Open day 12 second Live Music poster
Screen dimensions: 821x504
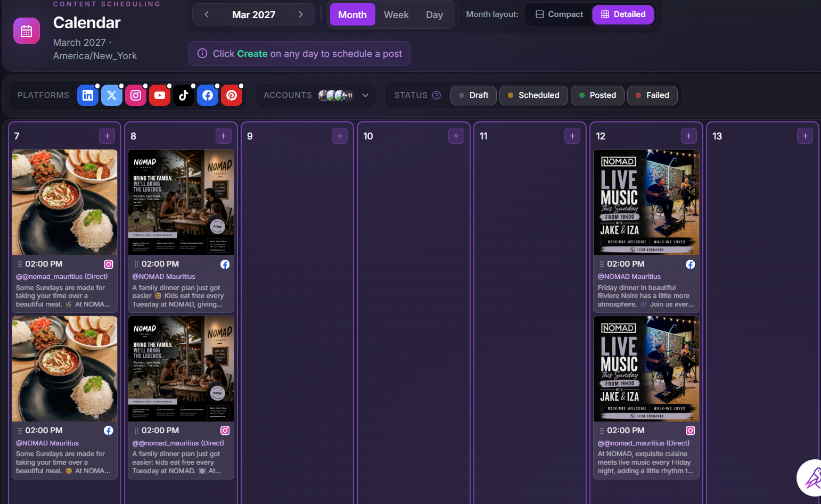coord(646,369)
